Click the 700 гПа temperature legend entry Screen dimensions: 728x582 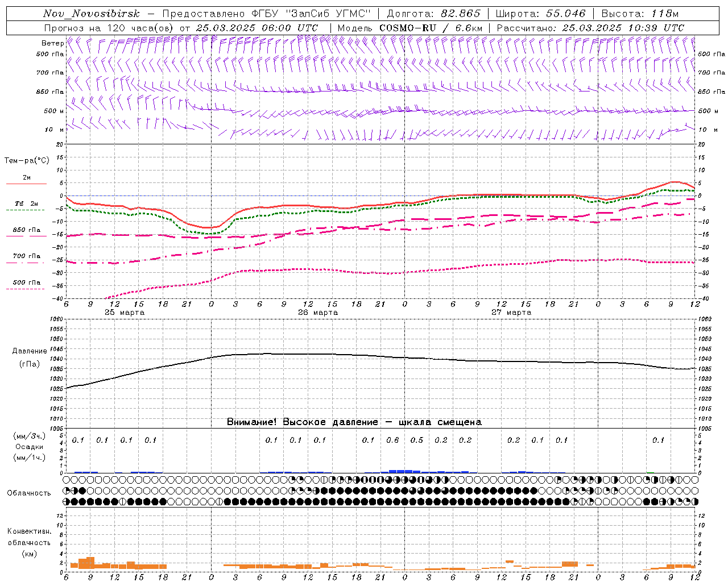point(27,256)
